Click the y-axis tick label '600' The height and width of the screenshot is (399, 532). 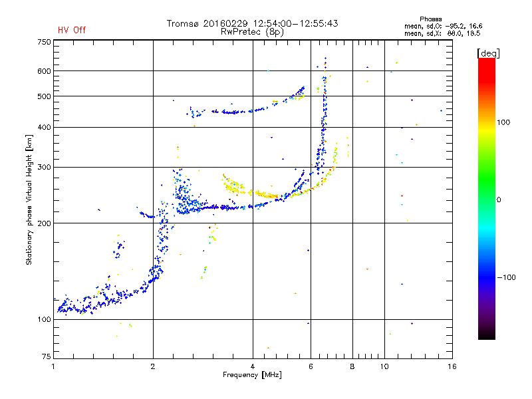pos(44,71)
